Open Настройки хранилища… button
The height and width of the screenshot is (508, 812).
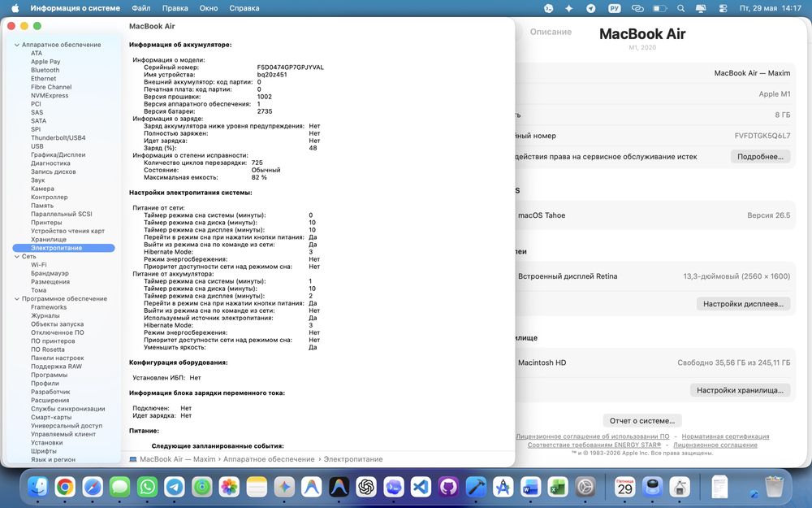tap(740, 390)
